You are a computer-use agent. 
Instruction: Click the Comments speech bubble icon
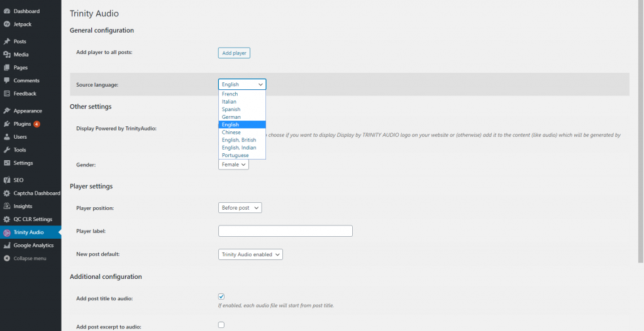[6, 80]
